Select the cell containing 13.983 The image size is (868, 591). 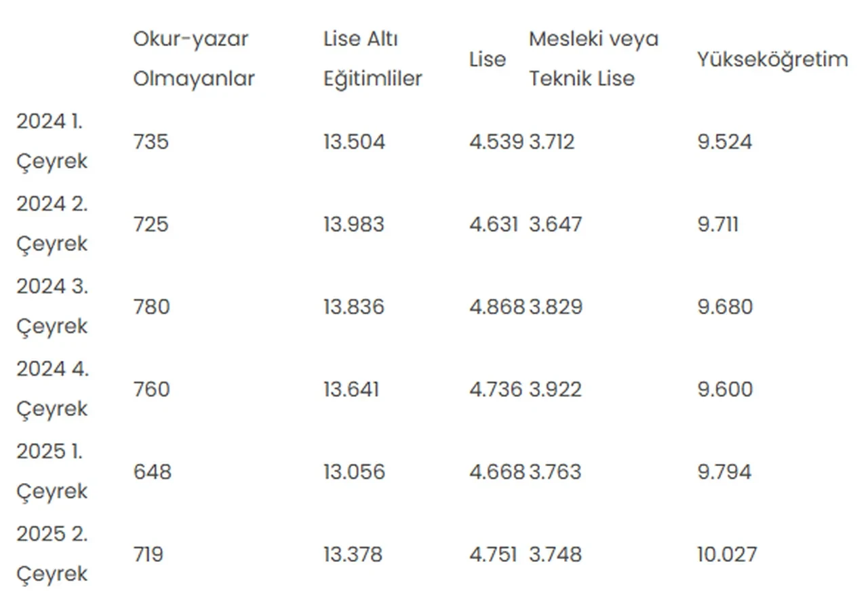tap(353, 225)
